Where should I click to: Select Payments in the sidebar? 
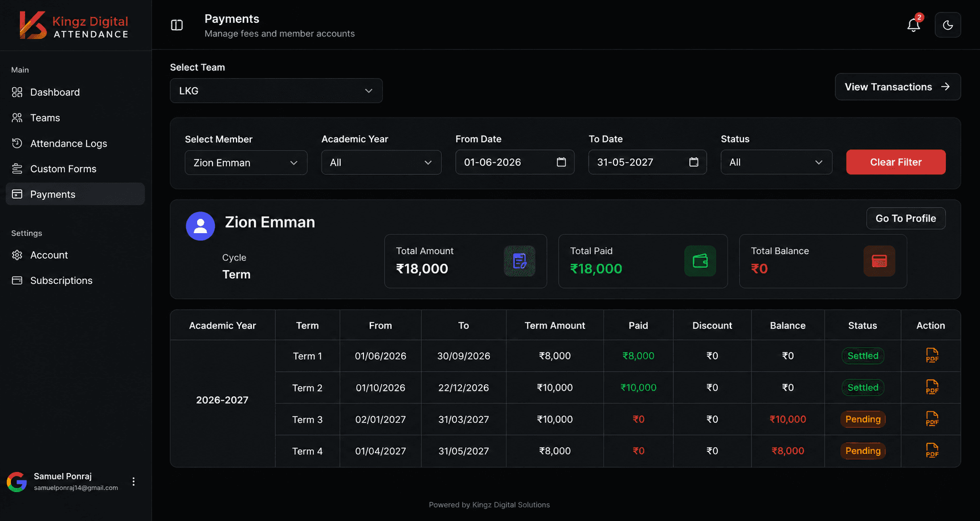[x=75, y=194]
